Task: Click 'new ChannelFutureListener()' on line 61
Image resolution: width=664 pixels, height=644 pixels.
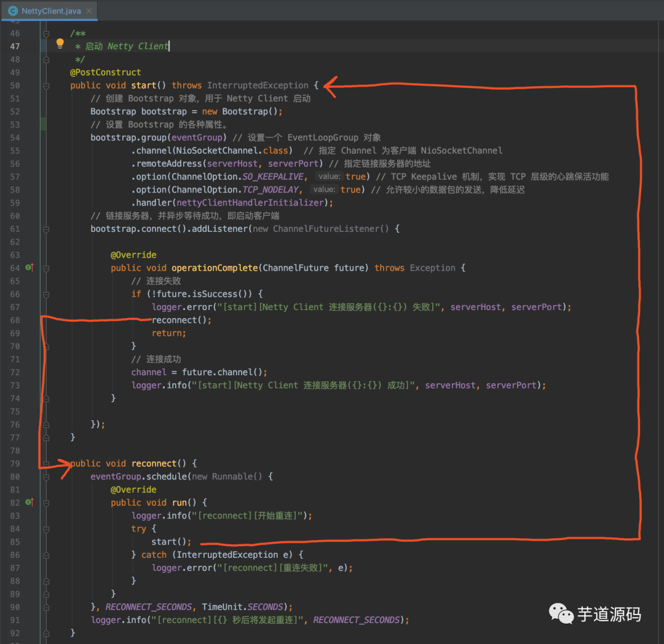Action: coord(320,229)
